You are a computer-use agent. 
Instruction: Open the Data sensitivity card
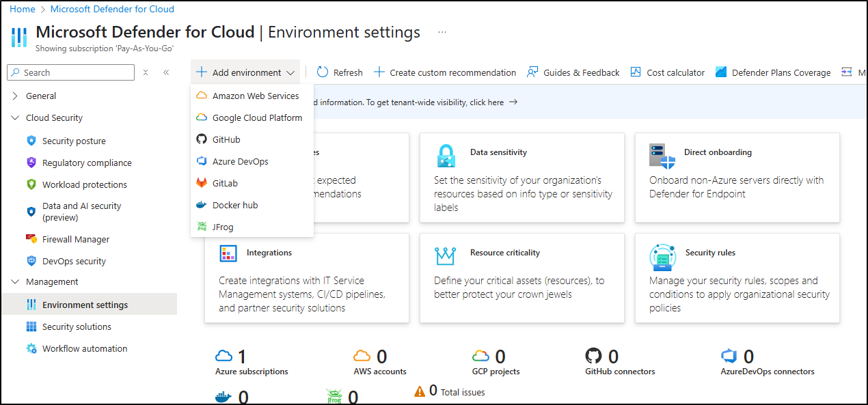(522, 178)
